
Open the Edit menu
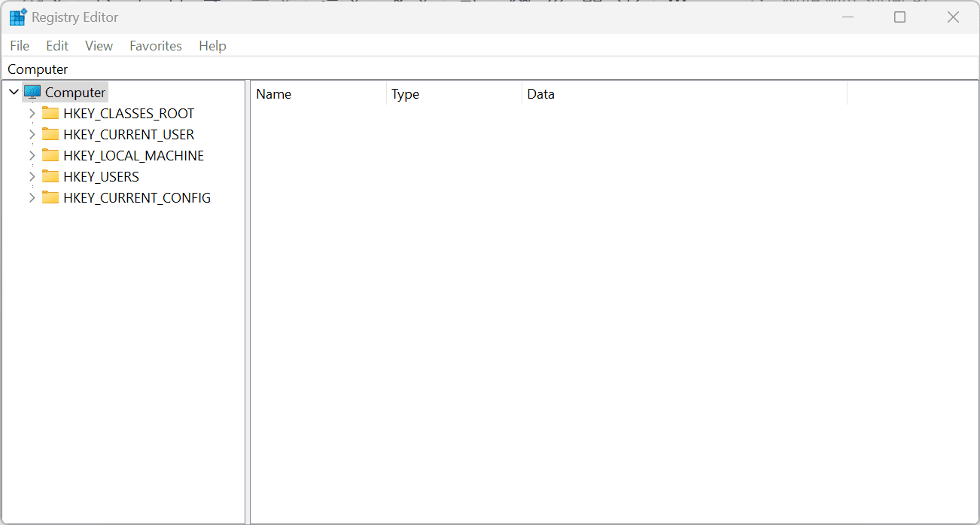pos(57,46)
